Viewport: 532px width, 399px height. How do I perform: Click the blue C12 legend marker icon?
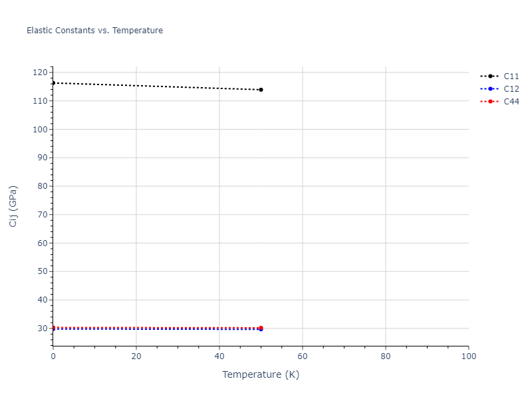pyautogui.click(x=490, y=88)
